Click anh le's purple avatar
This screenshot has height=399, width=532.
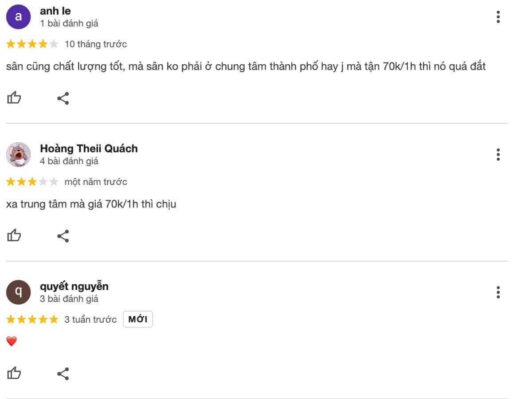tap(18, 17)
